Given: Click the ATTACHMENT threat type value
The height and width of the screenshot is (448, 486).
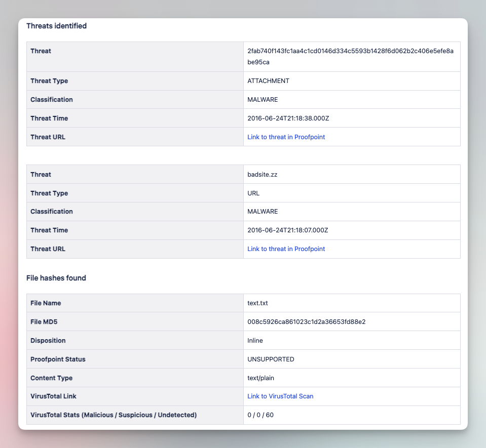Looking at the screenshot, I should click(x=268, y=81).
